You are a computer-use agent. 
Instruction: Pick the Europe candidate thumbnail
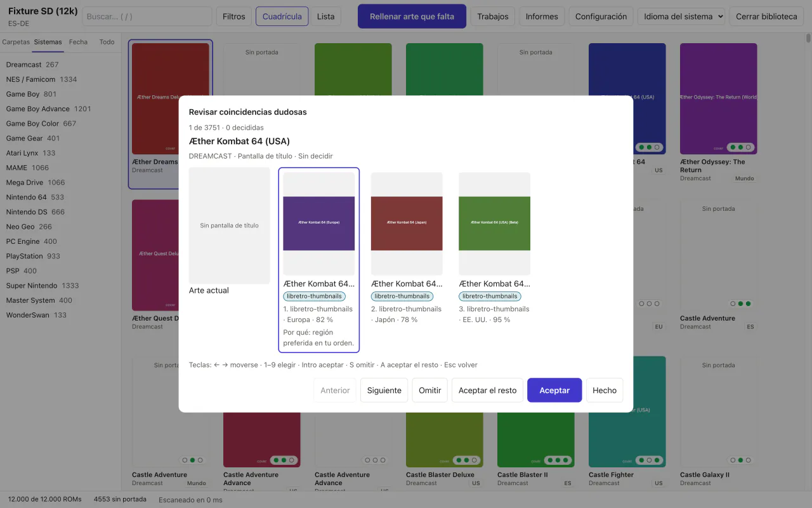pos(319,224)
